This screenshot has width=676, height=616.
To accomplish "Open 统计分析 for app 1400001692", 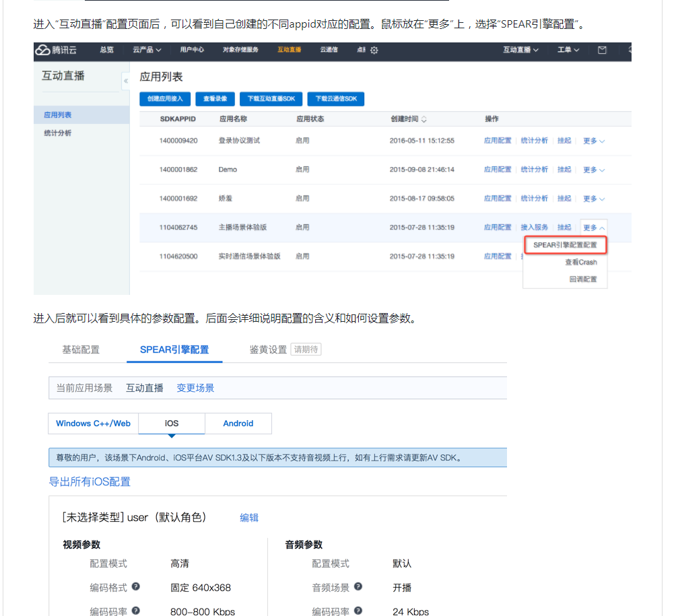I will (x=534, y=199).
